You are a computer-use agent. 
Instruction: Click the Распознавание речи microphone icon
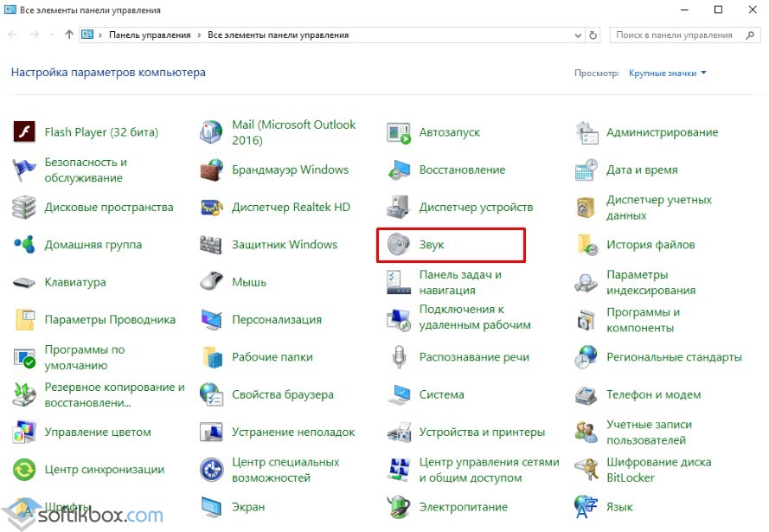(x=400, y=357)
